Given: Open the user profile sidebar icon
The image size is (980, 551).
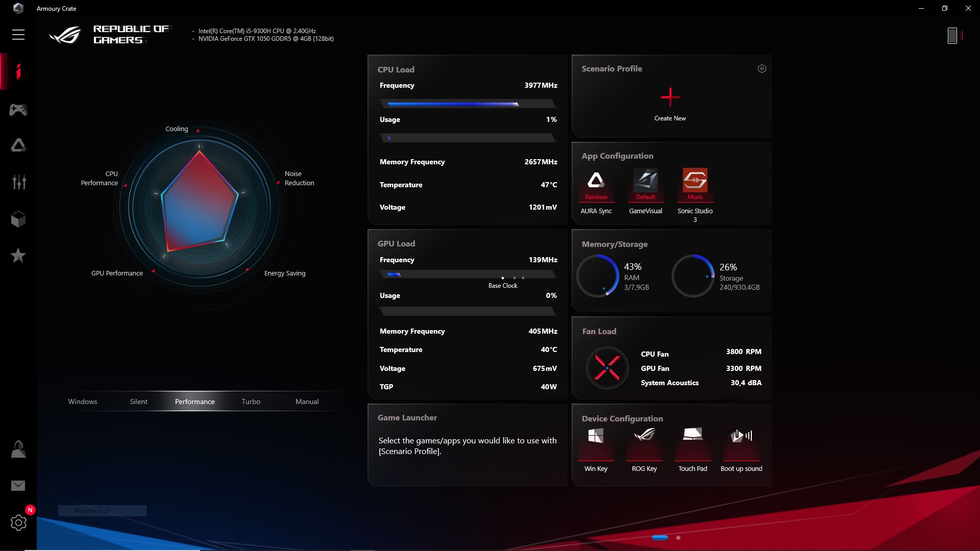Looking at the screenshot, I should 18,448.
